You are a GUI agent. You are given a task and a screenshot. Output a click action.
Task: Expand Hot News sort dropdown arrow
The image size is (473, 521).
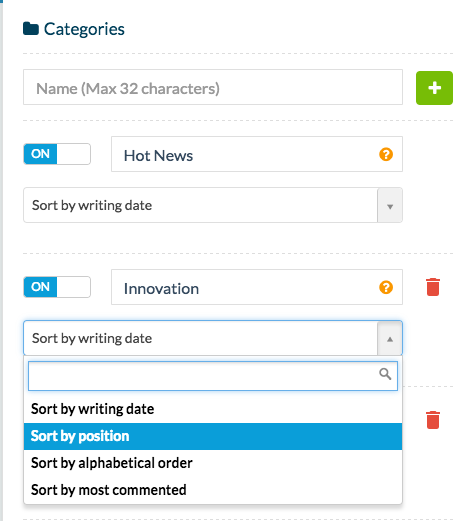pyautogui.click(x=390, y=205)
